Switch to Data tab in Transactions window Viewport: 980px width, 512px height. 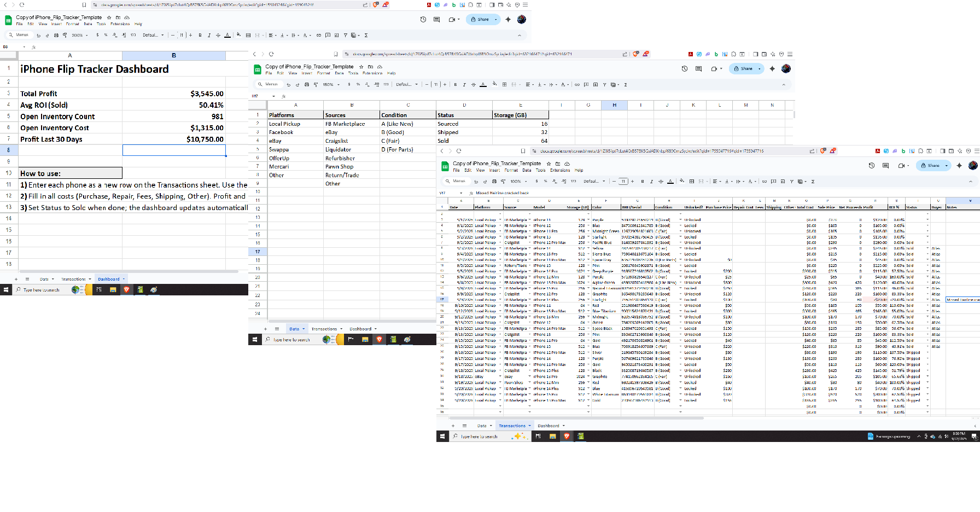tap(482, 426)
